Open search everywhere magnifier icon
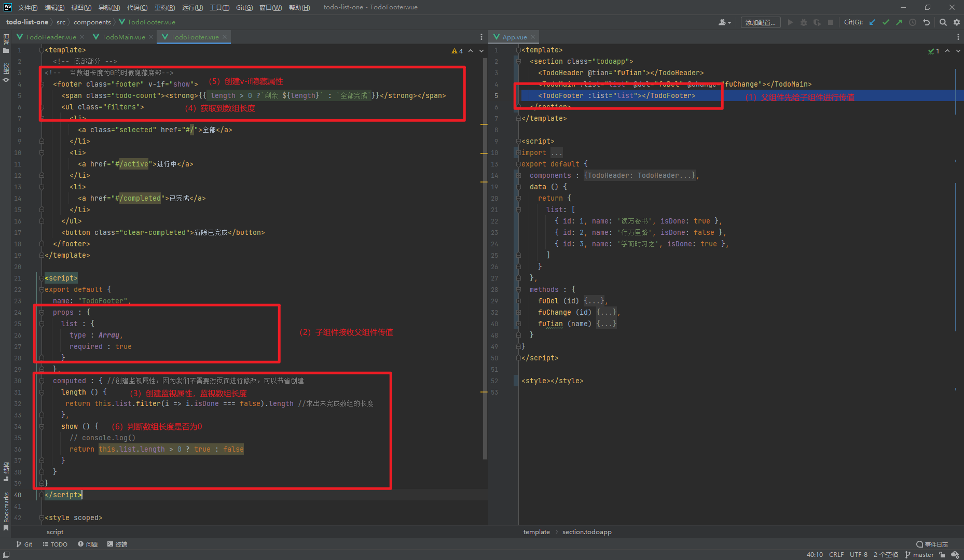964x560 pixels. [x=943, y=22]
